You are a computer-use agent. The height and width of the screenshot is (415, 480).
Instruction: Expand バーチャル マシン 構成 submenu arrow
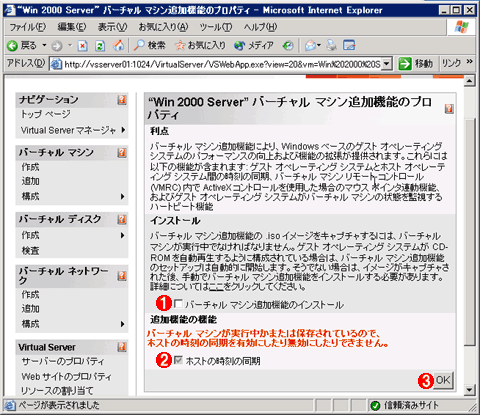(123, 197)
